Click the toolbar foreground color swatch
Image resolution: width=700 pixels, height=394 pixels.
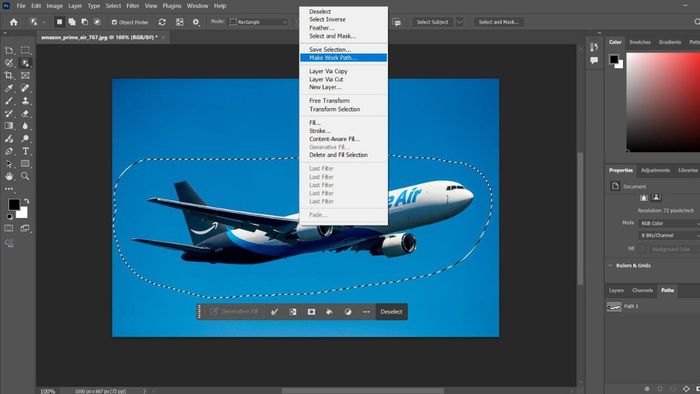13,204
